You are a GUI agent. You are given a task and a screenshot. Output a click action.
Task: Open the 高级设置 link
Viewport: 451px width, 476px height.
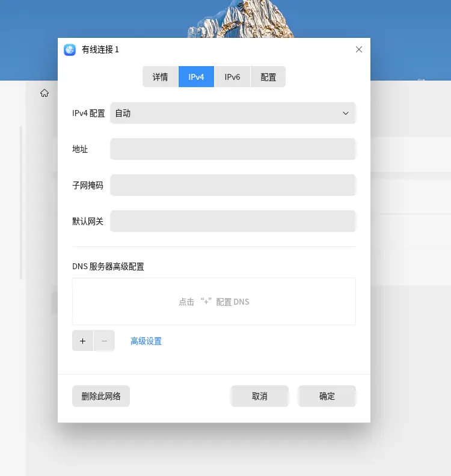tap(146, 341)
